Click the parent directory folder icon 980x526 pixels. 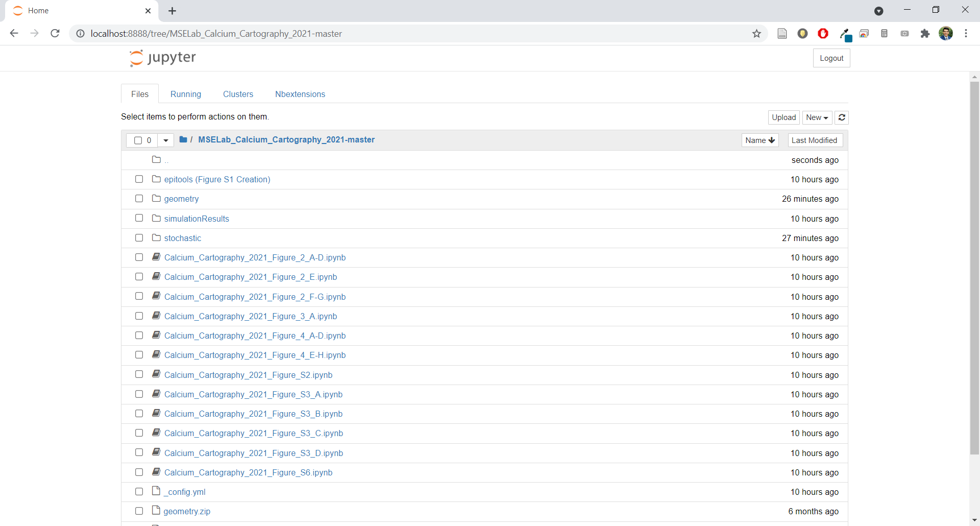(x=157, y=160)
